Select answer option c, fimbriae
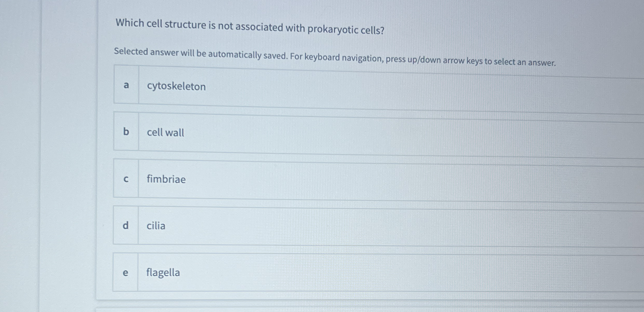The width and height of the screenshot is (644, 312). [x=312, y=179]
